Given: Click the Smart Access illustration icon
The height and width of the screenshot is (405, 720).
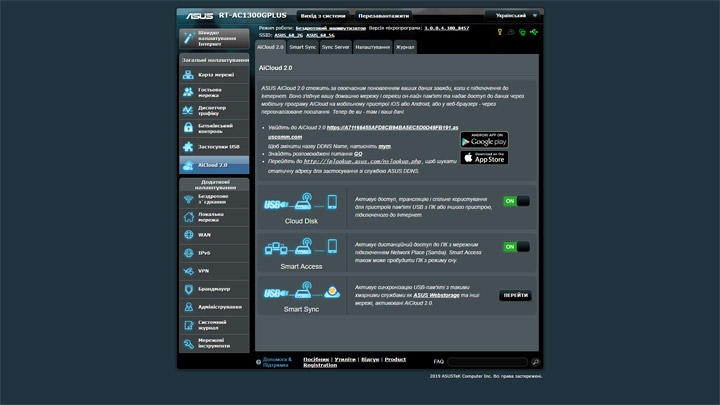Looking at the screenshot, I should 301,247.
